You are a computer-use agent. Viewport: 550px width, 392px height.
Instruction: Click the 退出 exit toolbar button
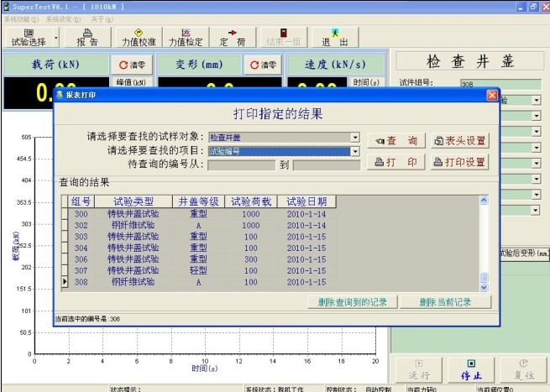(335, 38)
